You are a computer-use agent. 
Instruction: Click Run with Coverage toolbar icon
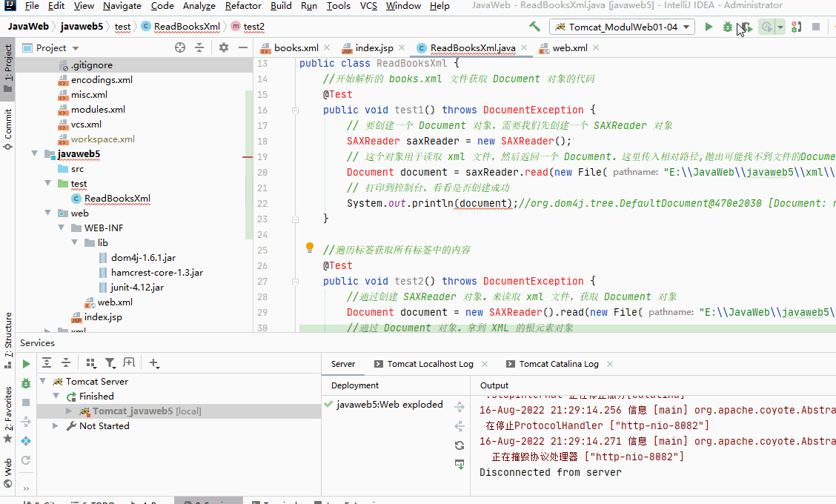(746, 27)
